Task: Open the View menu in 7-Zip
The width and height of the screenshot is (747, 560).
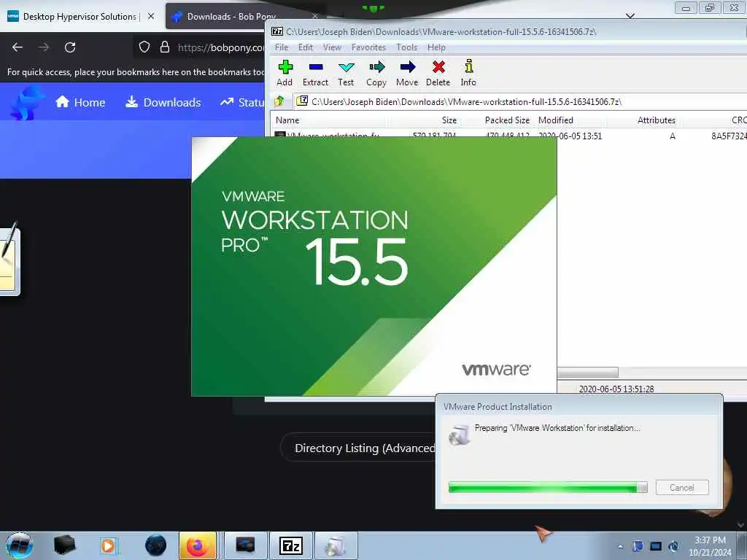Action: [x=332, y=47]
